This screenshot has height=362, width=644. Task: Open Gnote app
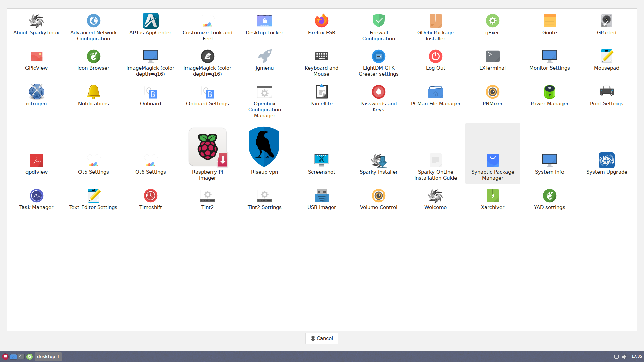tap(549, 24)
